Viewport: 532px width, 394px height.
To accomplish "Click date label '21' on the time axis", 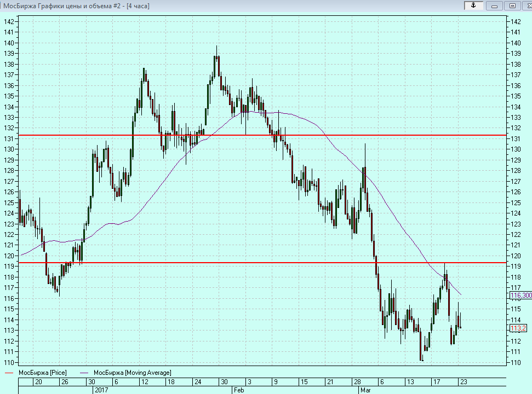I will tap(330, 382).
